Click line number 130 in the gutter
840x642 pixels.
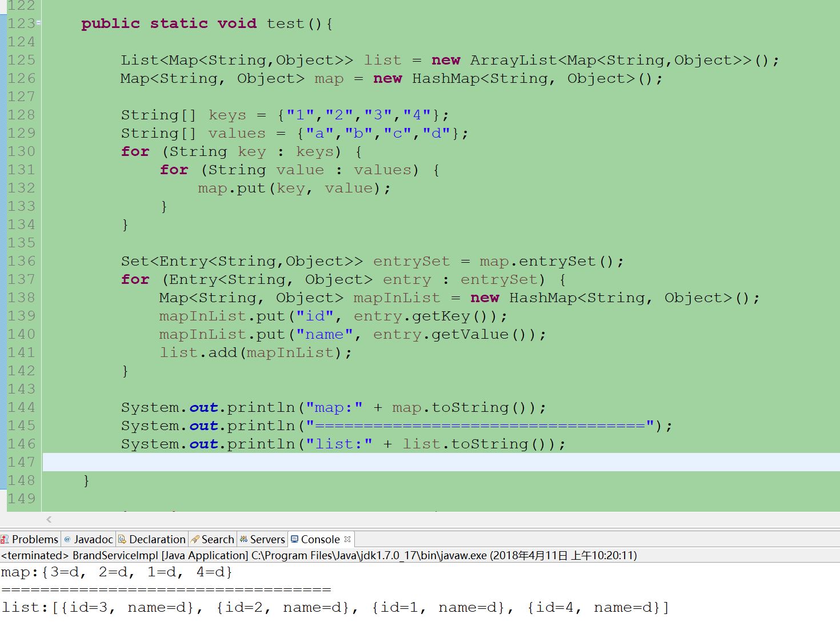(21, 151)
